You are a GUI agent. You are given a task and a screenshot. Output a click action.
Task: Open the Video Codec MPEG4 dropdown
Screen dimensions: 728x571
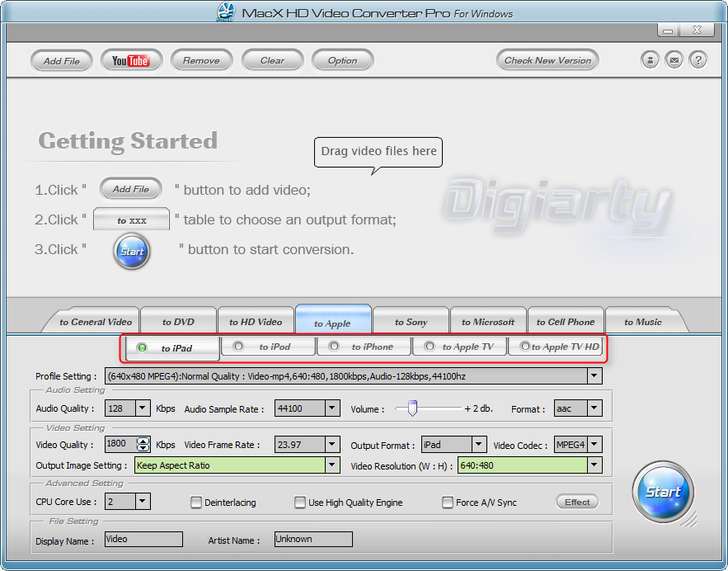point(594,444)
